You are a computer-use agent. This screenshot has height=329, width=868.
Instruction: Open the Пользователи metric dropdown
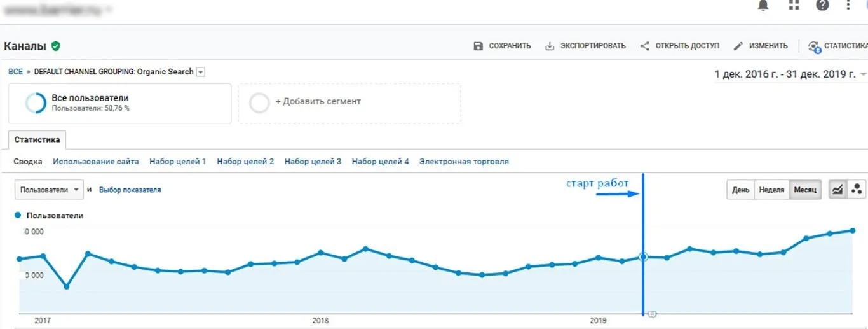[x=50, y=190]
